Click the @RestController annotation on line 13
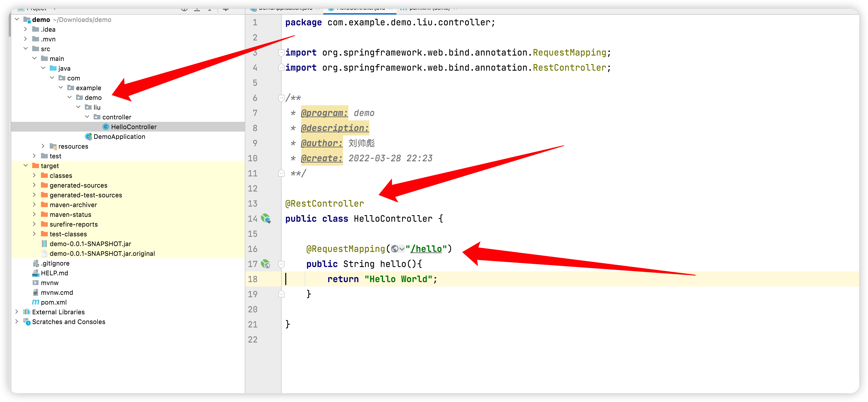Viewport: 868px width, 402px height. (x=325, y=204)
